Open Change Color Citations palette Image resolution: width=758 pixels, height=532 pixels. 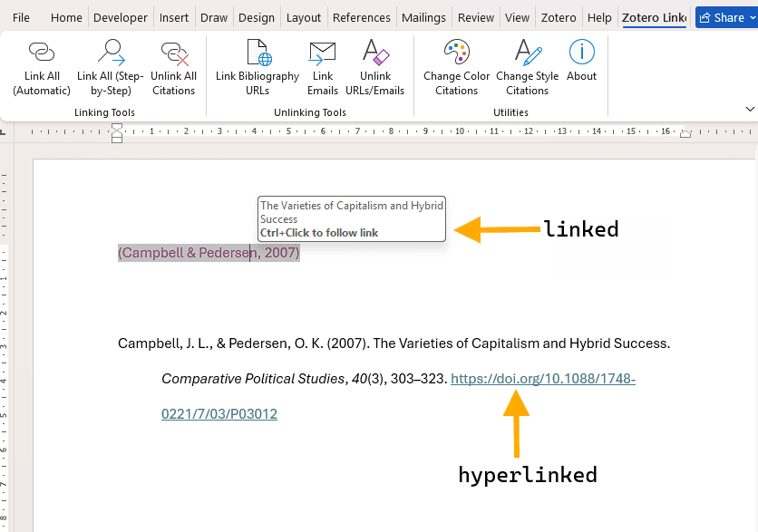tap(456, 54)
